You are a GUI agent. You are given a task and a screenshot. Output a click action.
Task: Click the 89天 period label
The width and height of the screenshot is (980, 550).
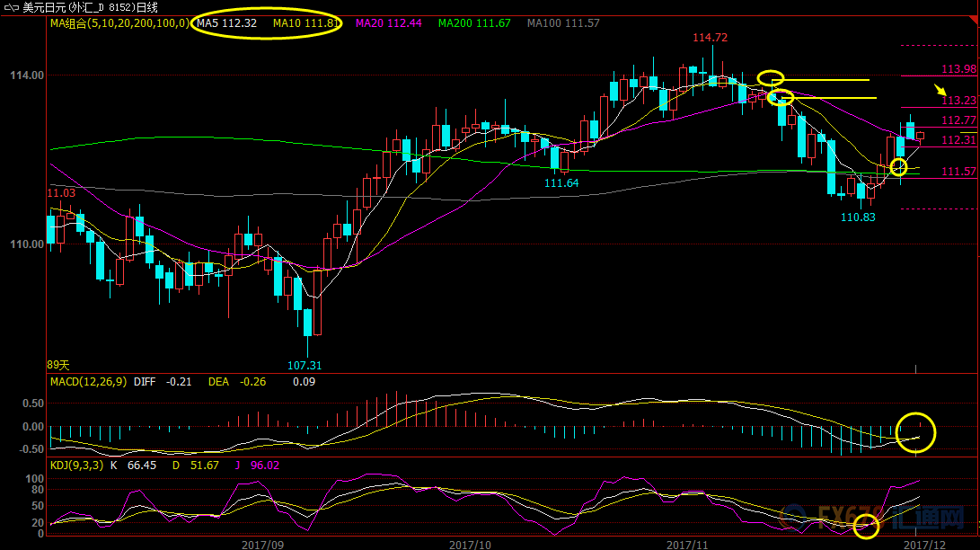tap(58, 365)
